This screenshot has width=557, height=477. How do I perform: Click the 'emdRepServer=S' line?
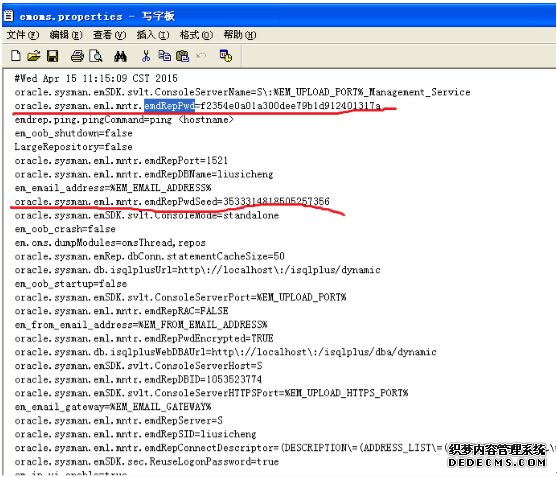[118, 420]
